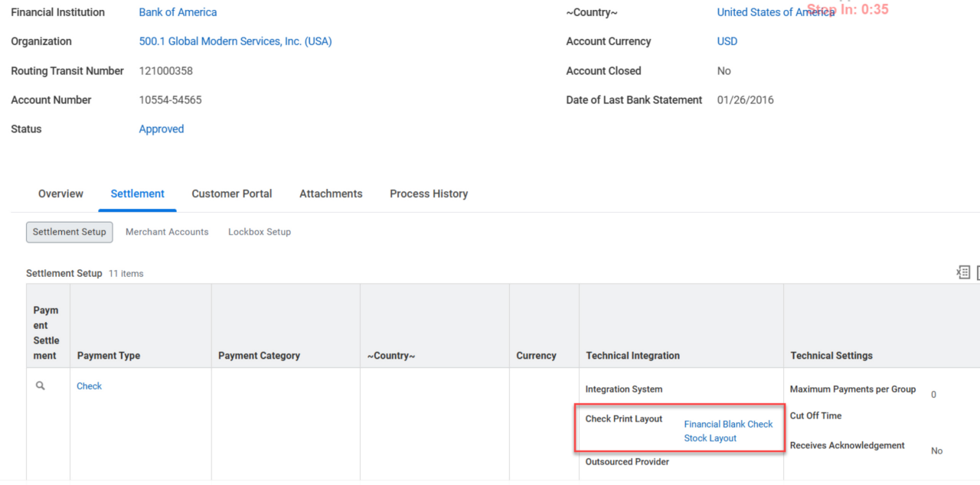
Task: Select the Settlement Setup sub-tab button
Action: (69, 232)
